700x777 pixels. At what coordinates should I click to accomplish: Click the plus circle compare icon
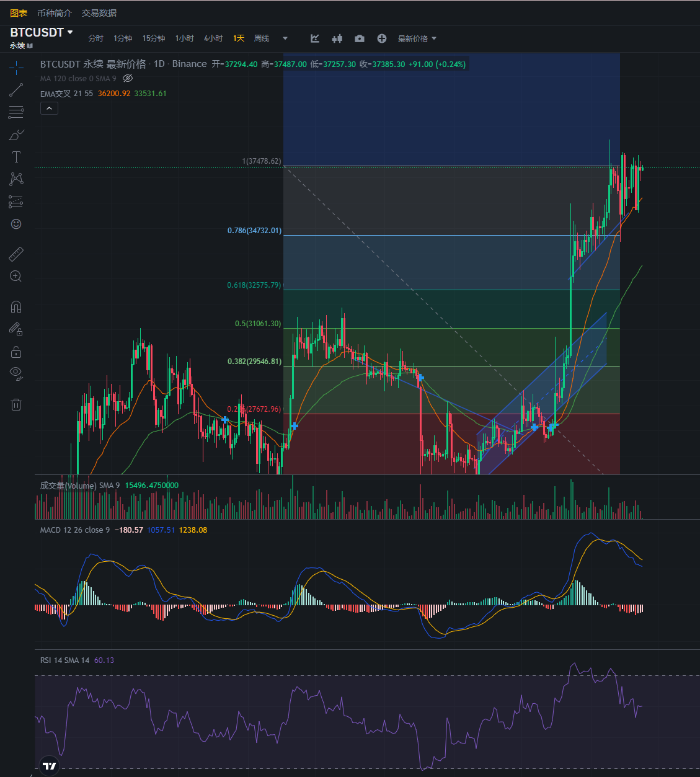382,38
